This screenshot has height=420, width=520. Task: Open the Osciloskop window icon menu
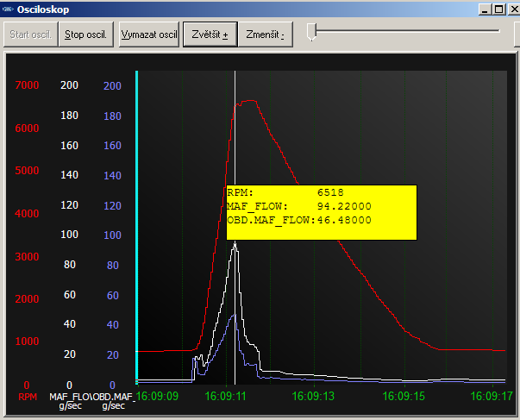pos(9,9)
